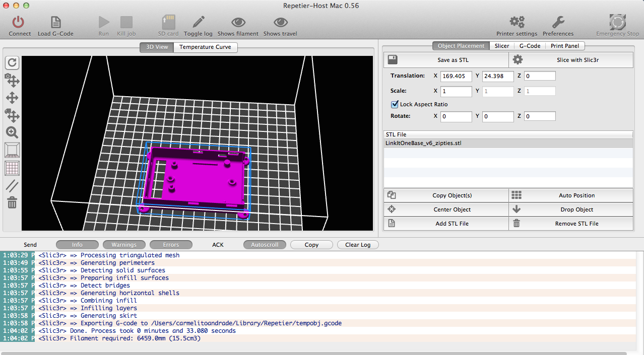
Task: Click the Rotate Z field
Action: click(540, 116)
